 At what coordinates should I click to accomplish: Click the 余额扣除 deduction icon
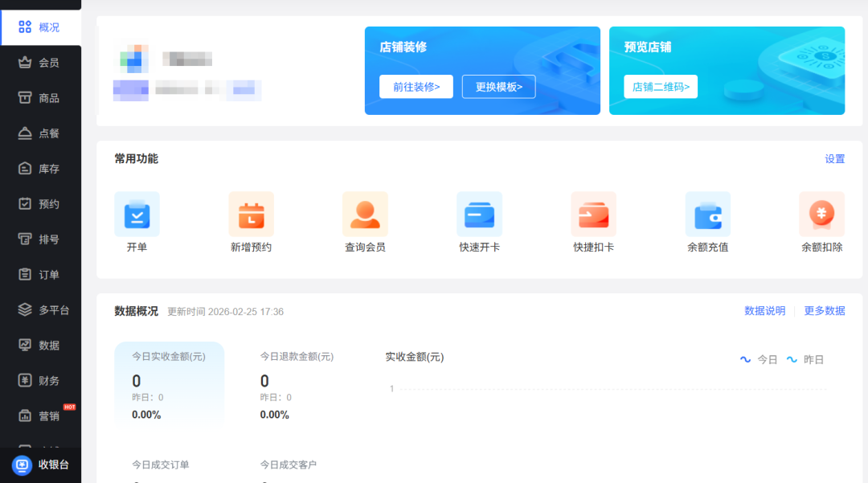[x=821, y=215]
